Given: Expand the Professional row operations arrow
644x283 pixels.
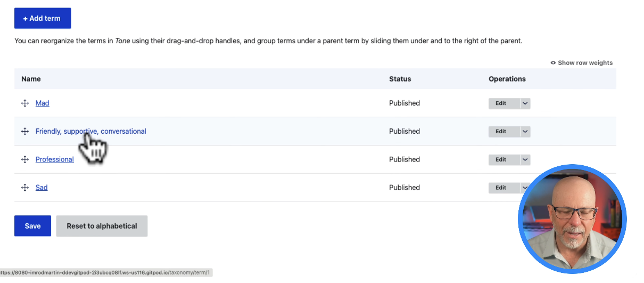Looking at the screenshot, I should (525, 159).
